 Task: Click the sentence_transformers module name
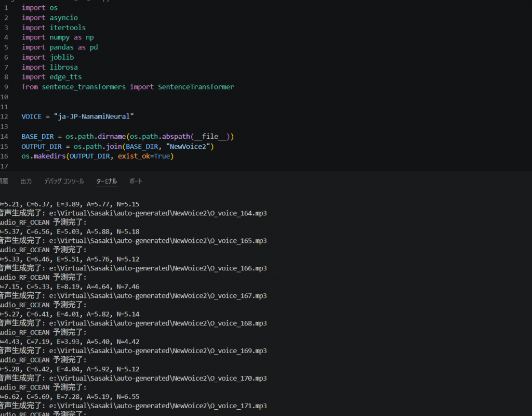pyautogui.click(x=84, y=87)
